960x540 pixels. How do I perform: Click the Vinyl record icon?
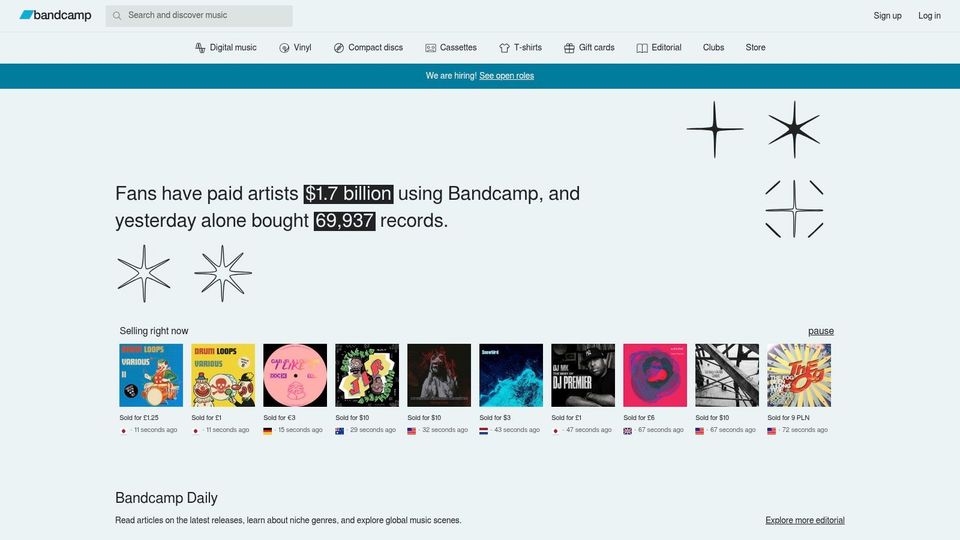pyautogui.click(x=284, y=48)
